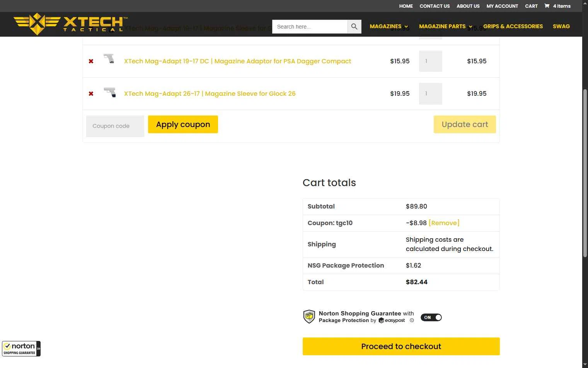Click the package protection info icon
The height and width of the screenshot is (368, 588).
[412, 321]
